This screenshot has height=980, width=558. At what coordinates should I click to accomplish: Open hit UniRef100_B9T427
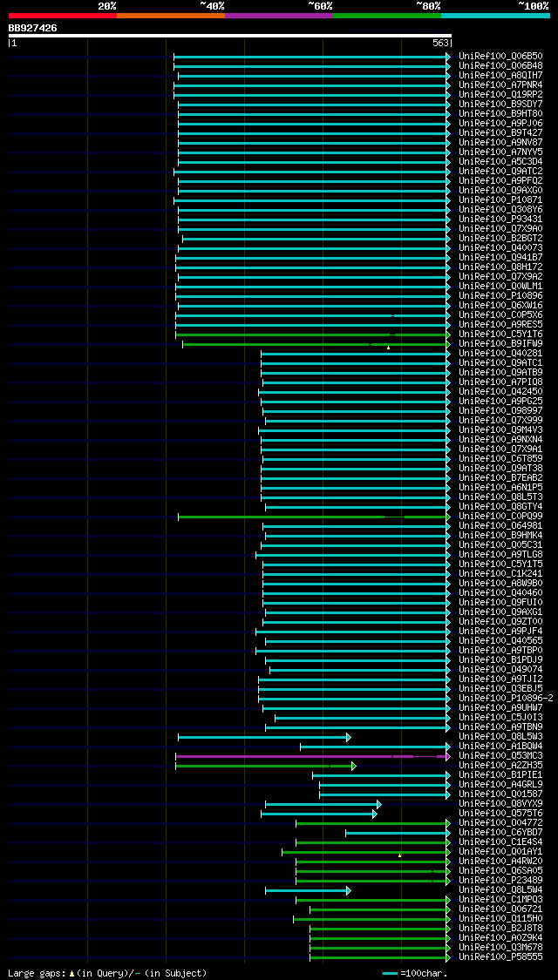(500, 133)
